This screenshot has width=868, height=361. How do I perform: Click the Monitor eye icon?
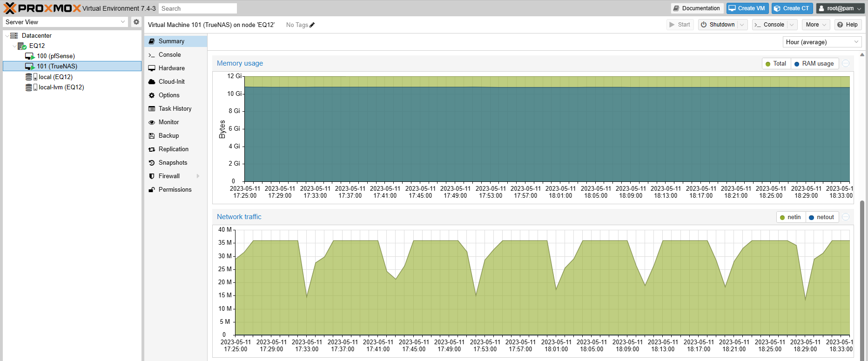(152, 122)
